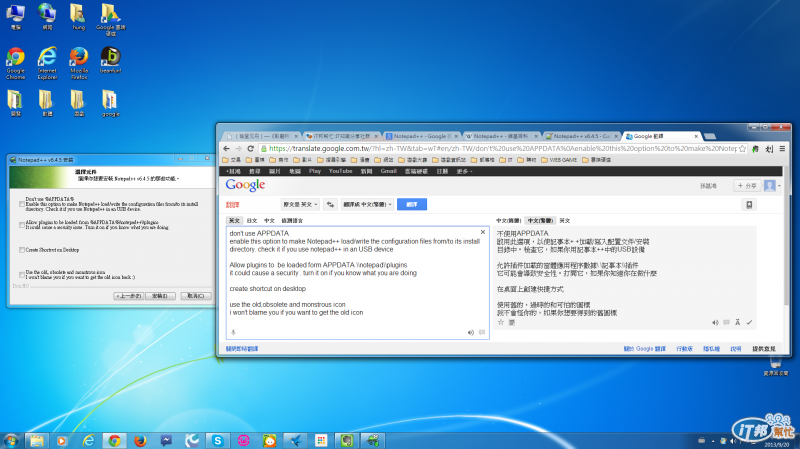This screenshot has height=449, width=800.
Task: Listen to the source text speaker icon
Action: pos(470,333)
